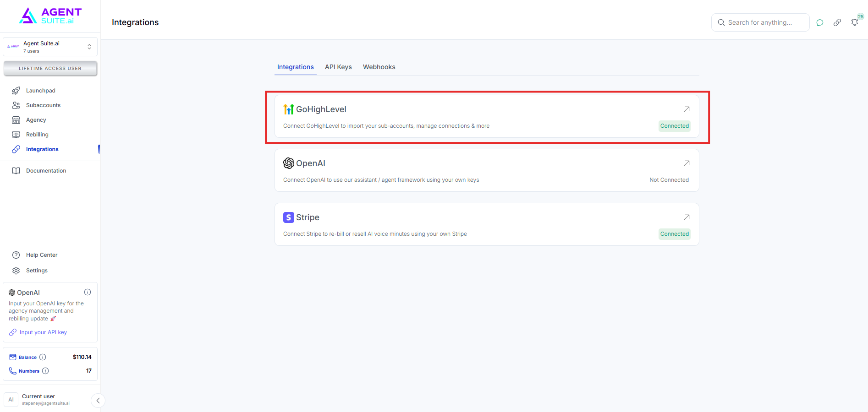Click the Subaccounts people icon

coord(16,105)
